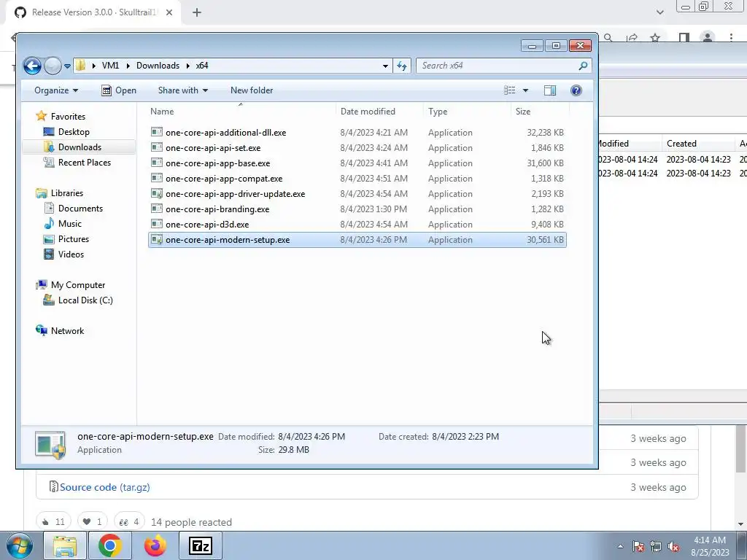
Task: Open the Chrome three-dot menu
Action: coord(731,37)
